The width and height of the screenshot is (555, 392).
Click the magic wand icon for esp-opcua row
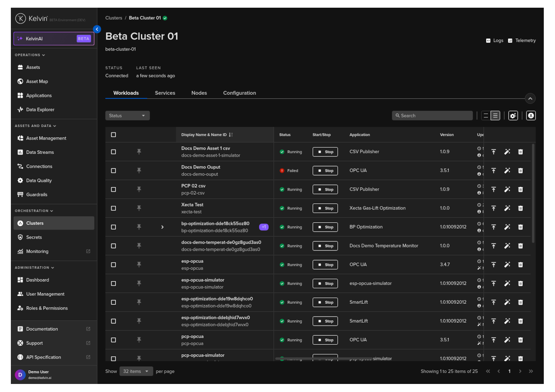(507, 265)
